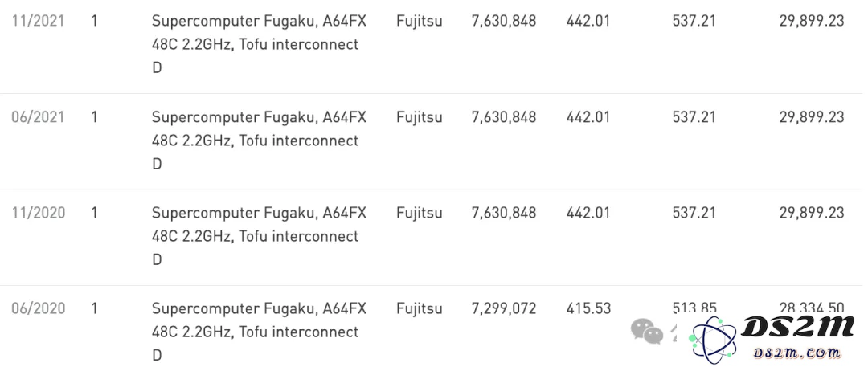Click 29,899.23 power value in 11/2021 row
This screenshot has height=367, width=868.
pos(812,22)
